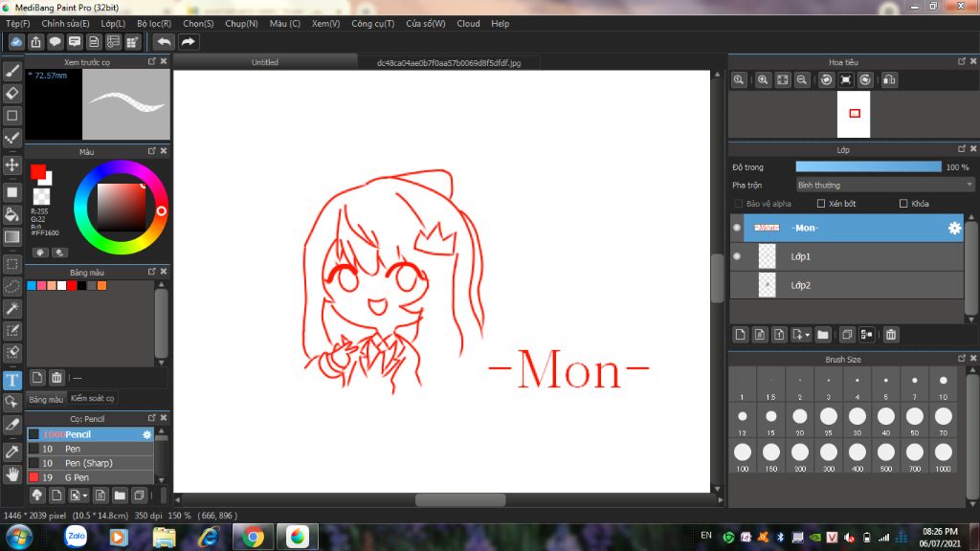Switch to Kiểm soát cọ tab

click(92, 399)
